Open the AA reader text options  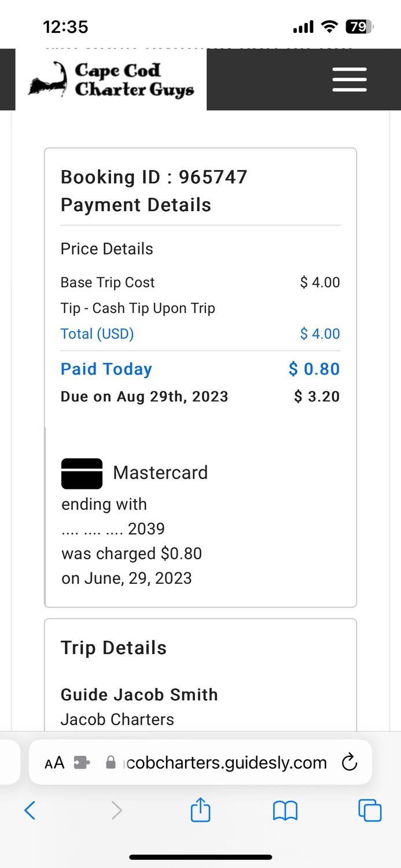[54, 763]
